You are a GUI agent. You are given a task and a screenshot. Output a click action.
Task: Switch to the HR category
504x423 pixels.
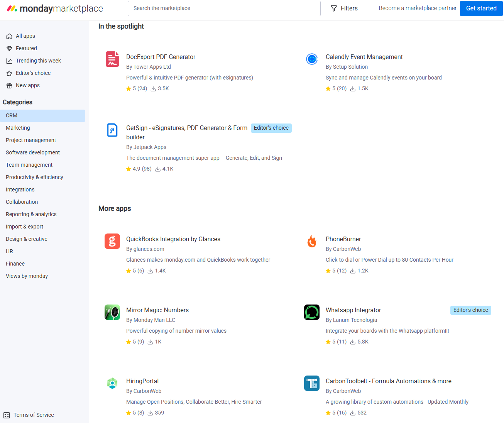click(x=9, y=251)
